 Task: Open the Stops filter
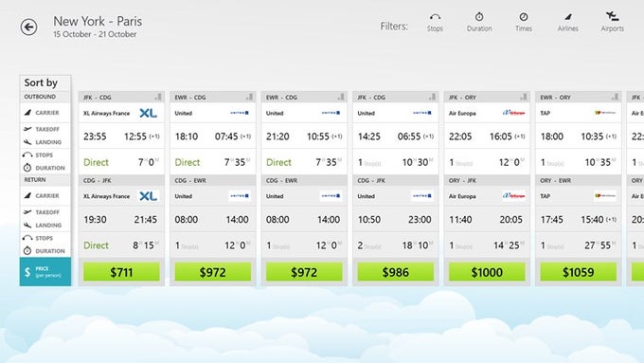435,22
